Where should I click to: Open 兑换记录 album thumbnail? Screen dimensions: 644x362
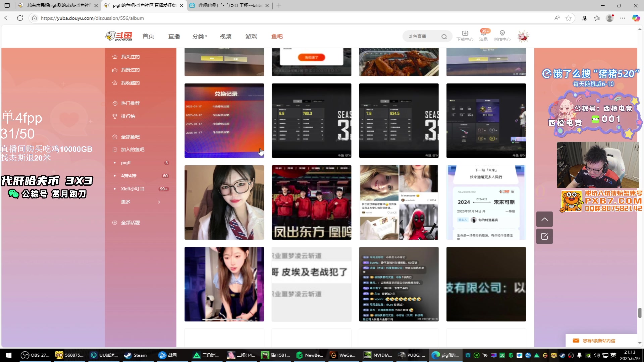(x=224, y=121)
